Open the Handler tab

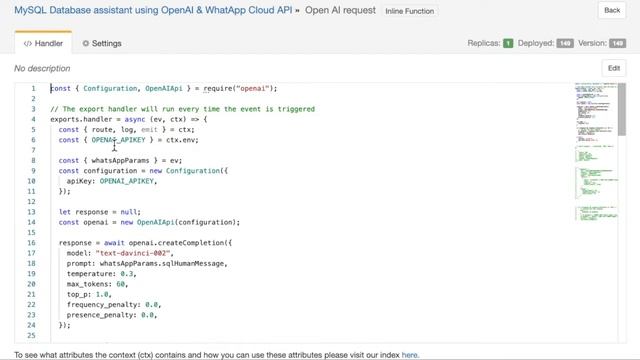coord(43,43)
